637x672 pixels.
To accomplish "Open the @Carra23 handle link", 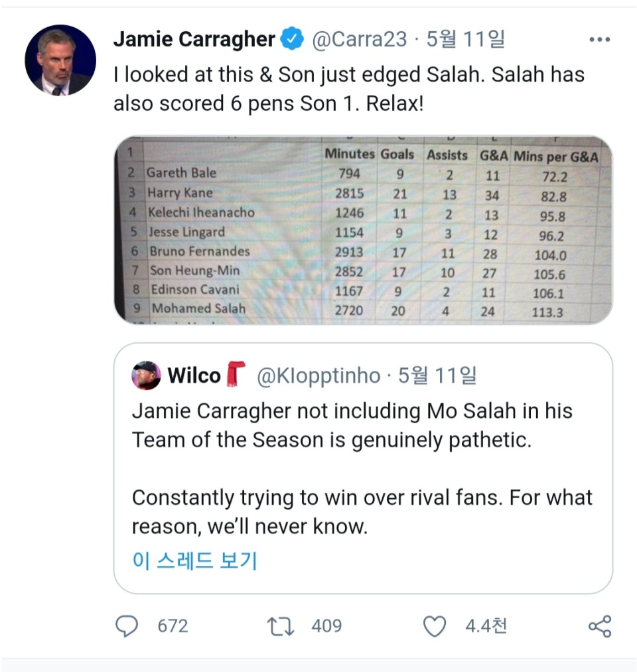I will 359,40.
